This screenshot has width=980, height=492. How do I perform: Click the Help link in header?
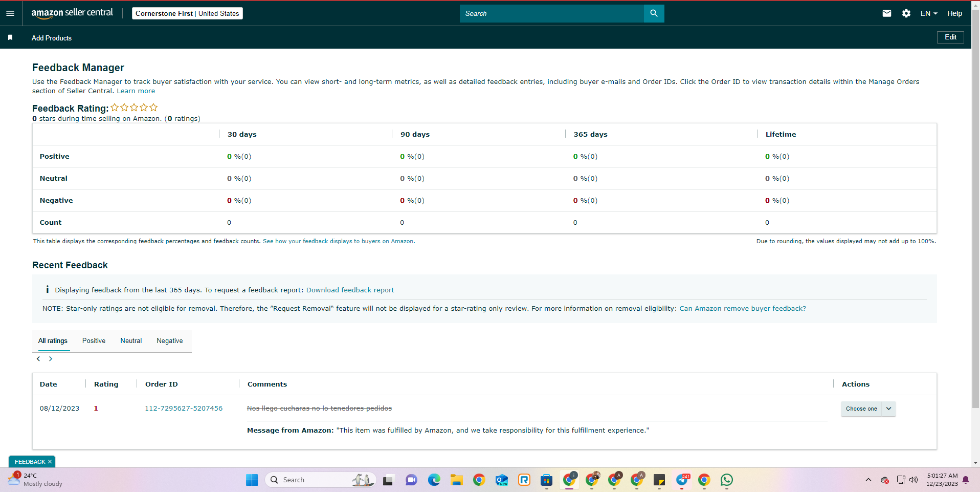pyautogui.click(x=954, y=13)
